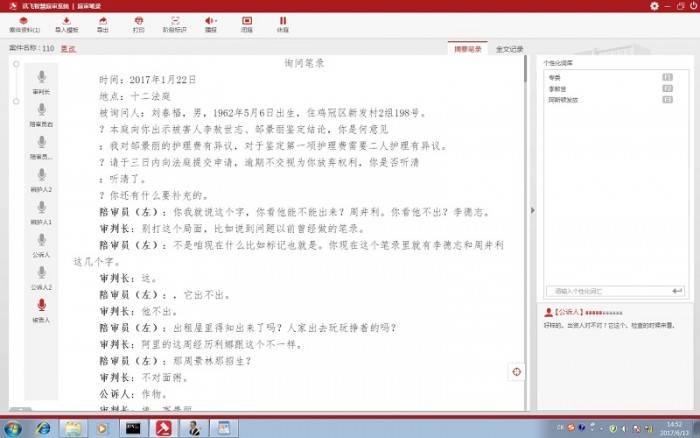Image resolution: width=700 pixels, height=438 pixels.
Task: Toggle the red 被告人 microphone
Action: tap(41, 305)
